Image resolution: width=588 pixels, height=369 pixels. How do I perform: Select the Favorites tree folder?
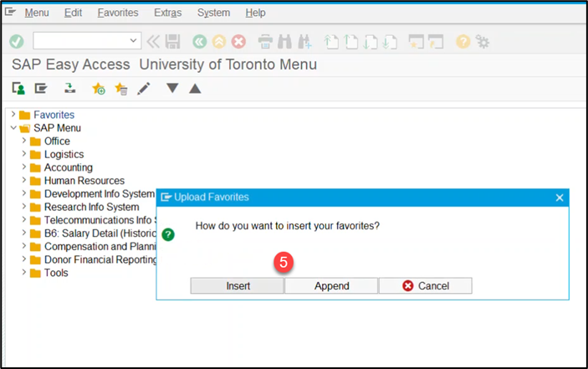tap(54, 115)
